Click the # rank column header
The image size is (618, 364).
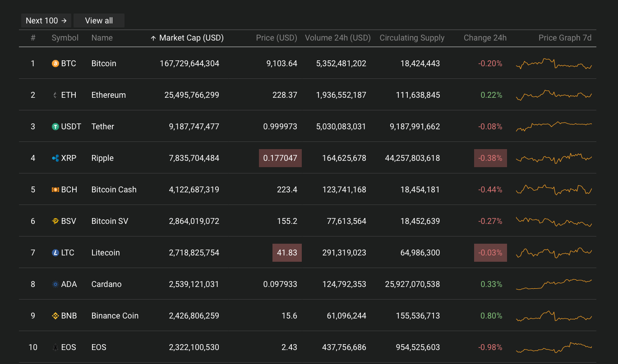click(33, 38)
